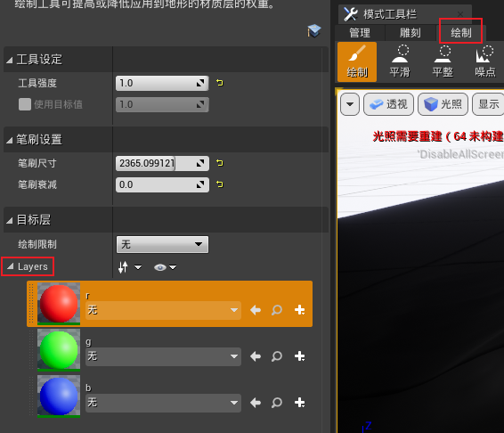Select the 平滑 smooth tool
Image resolution: width=504 pixels, height=433 pixels.
click(400, 61)
